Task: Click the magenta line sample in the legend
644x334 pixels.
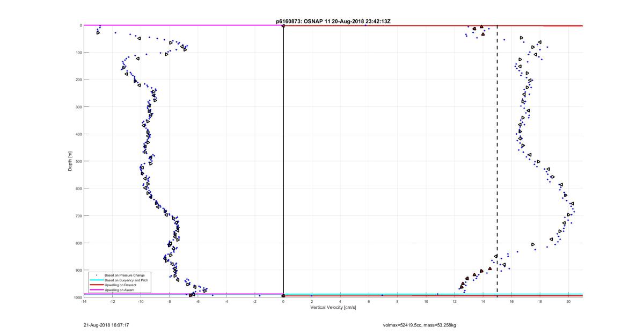Action: click(97, 290)
